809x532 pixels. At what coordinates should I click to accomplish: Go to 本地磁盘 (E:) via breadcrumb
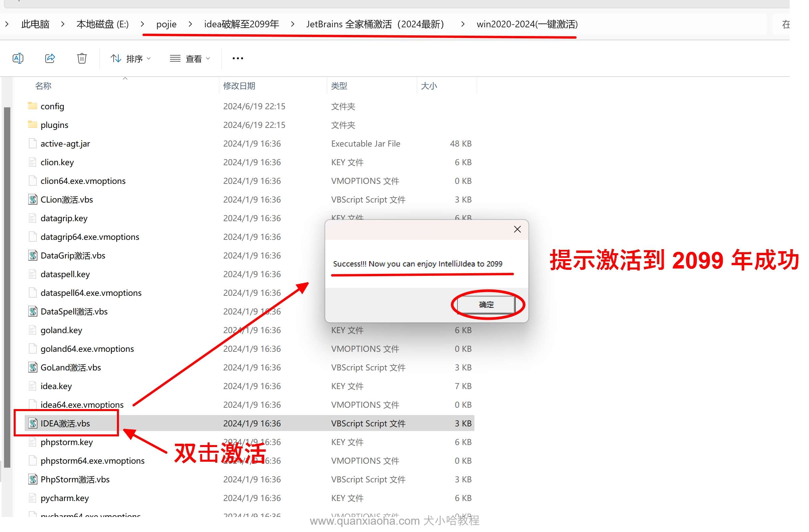(x=102, y=24)
